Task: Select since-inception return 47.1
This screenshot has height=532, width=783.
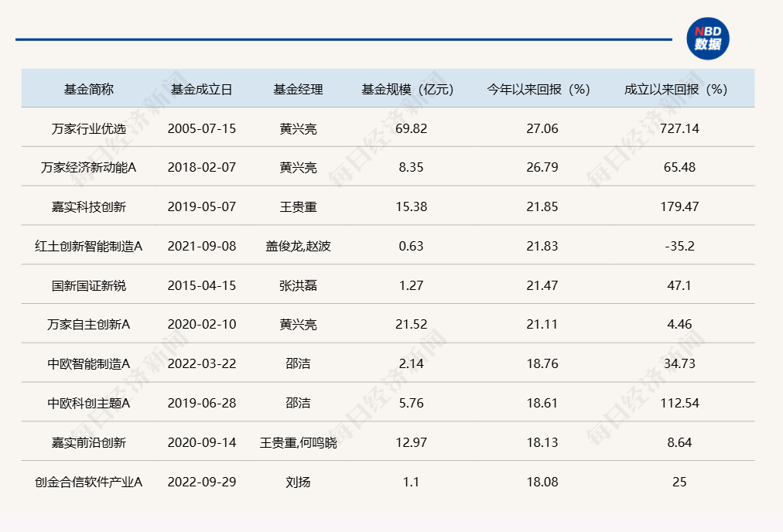Action: pyautogui.click(x=679, y=285)
